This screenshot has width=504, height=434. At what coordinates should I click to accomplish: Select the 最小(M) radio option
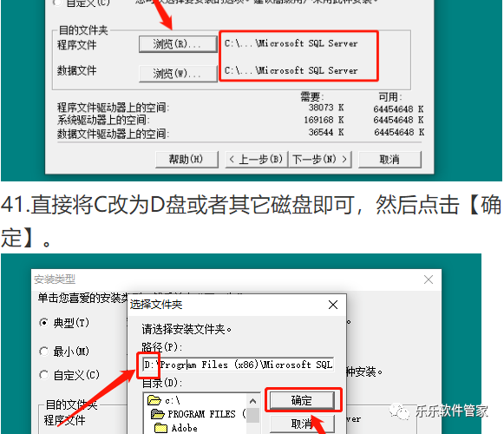click(44, 352)
